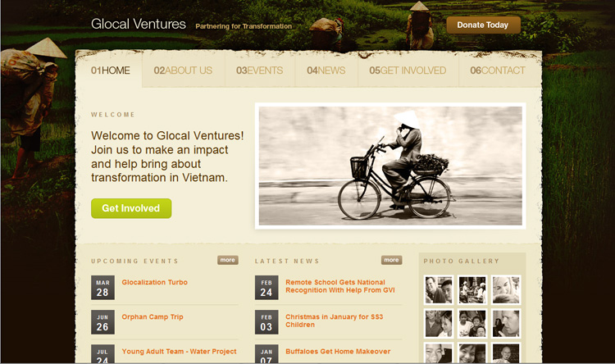This screenshot has height=364, width=615.
Task: Open Young Adult Team - Water Project
Action: tap(180, 352)
